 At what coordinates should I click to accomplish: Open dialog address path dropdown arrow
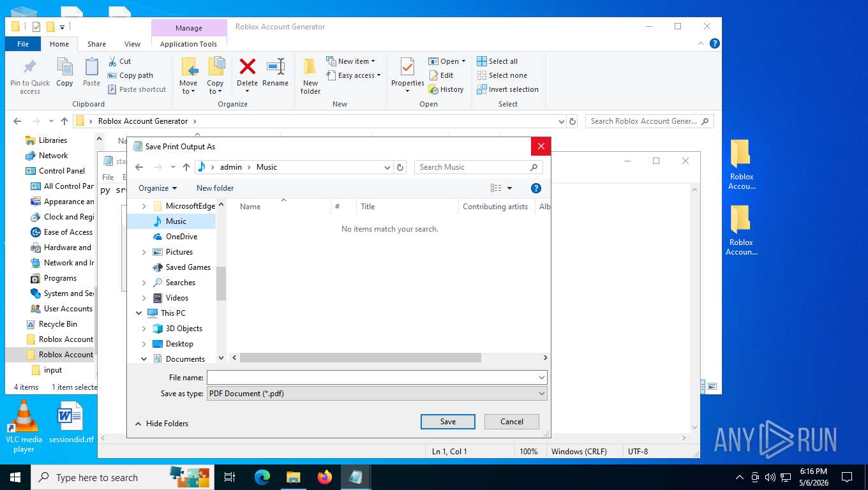[387, 167]
